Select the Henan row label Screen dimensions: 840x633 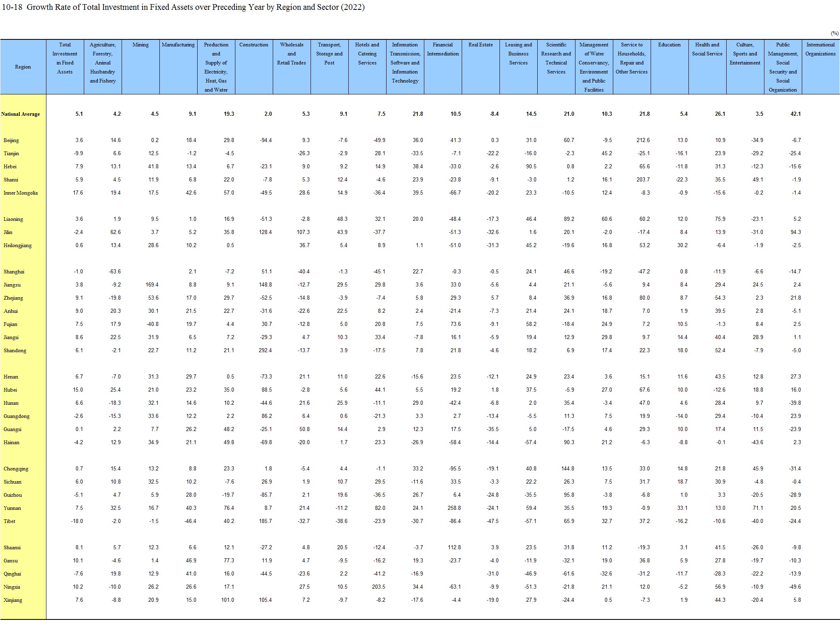tap(11, 377)
